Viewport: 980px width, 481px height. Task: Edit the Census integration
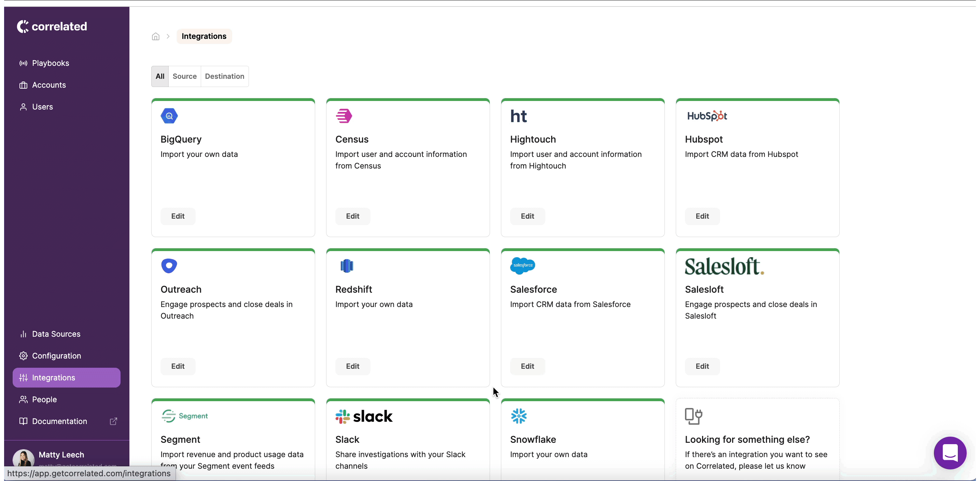pos(353,216)
